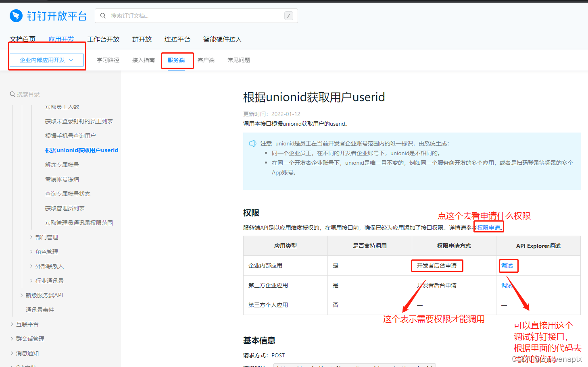The image size is (588, 367).
Task: Focus the 搜索钉钉文档 search field
Action: 196,16
